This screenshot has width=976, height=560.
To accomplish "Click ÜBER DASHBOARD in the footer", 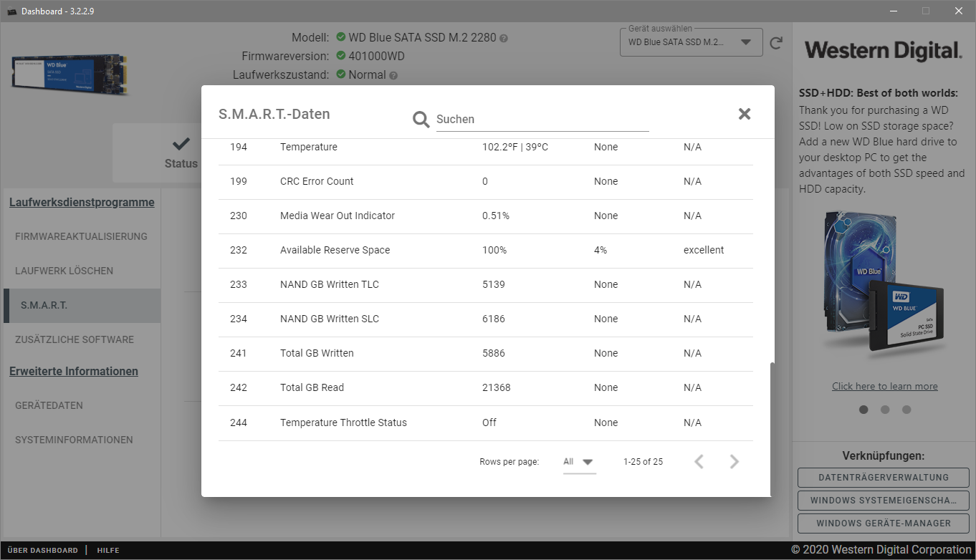I will click(x=42, y=551).
